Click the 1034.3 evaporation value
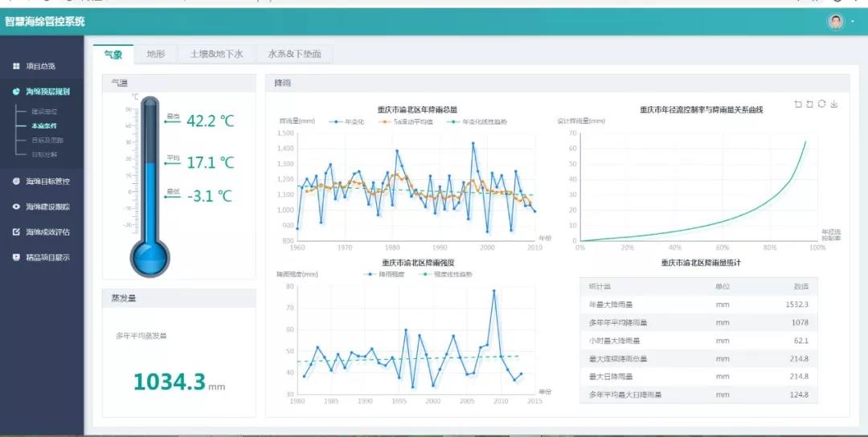 [x=170, y=382]
